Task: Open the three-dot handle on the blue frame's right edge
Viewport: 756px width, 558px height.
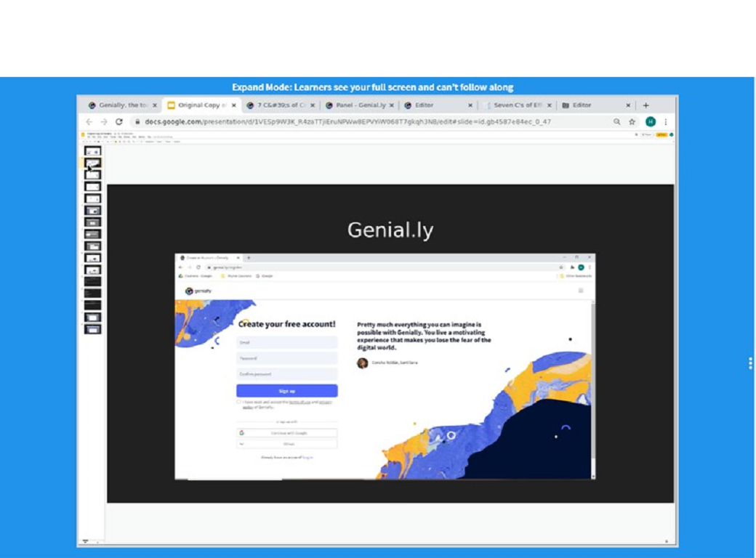Action: pyautogui.click(x=750, y=363)
